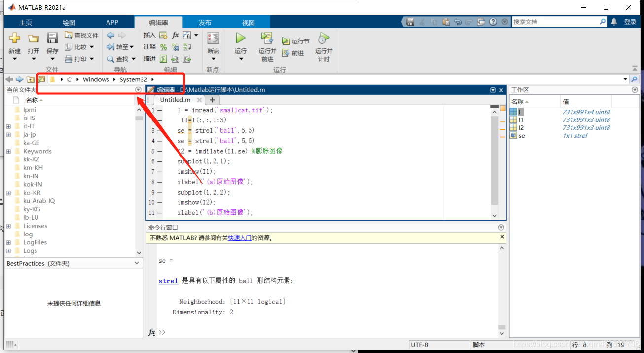Click the comment (注释) percent icon

(x=163, y=47)
